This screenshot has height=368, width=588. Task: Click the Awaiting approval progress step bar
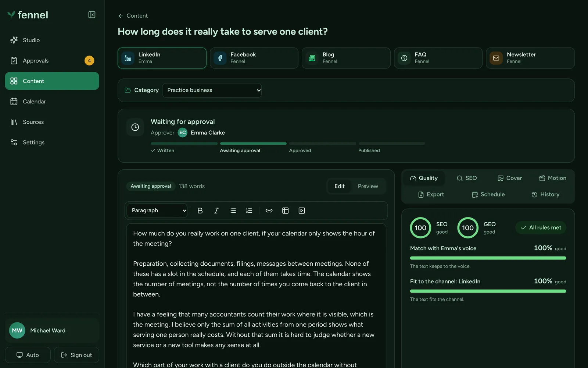pyautogui.click(x=253, y=144)
